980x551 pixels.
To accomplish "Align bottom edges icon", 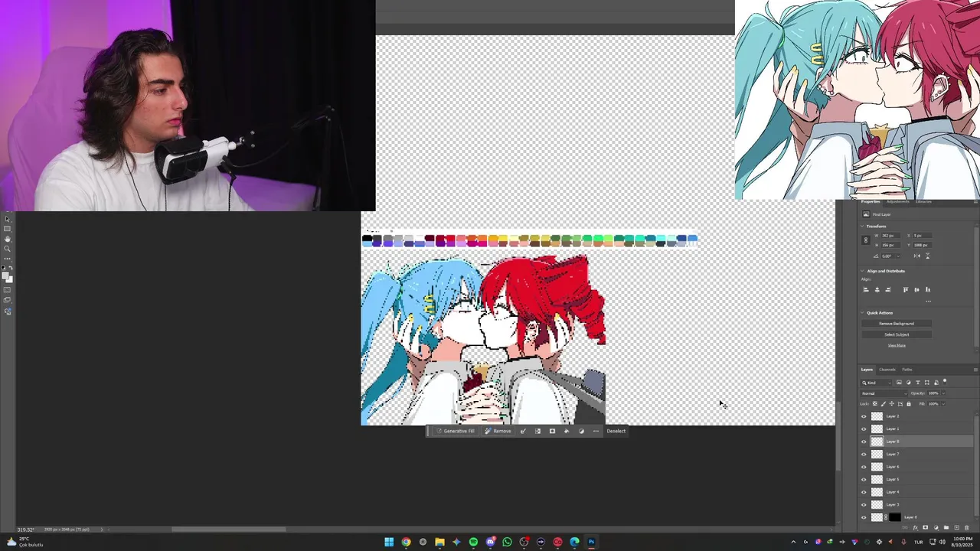I will click(x=928, y=290).
